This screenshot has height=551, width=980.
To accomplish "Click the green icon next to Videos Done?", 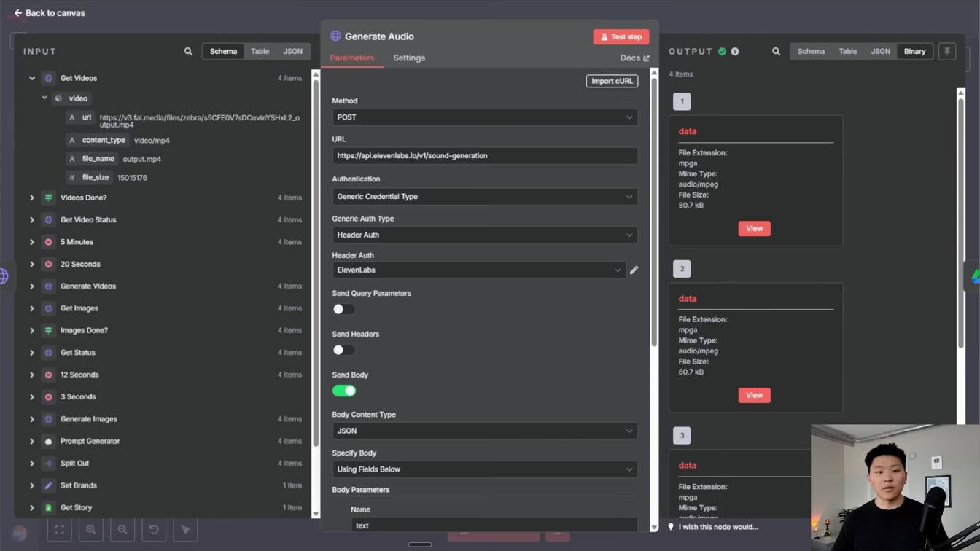I will coord(49,198).
